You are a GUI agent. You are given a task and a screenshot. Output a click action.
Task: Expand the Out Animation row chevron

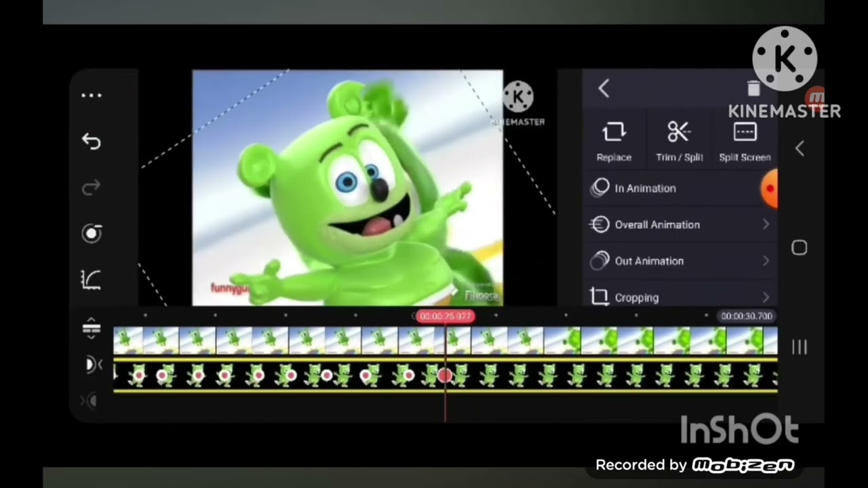(766, 261)
